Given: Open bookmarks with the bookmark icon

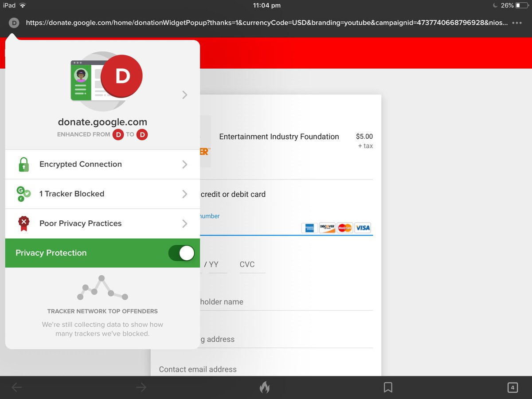Looking at the screenshot, I should click(388, 387).
